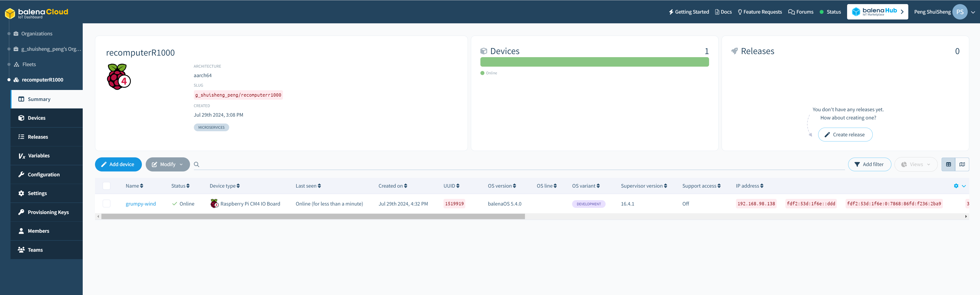Click the DEVELOPMENT OS variant badge

(x=588, y=204)
